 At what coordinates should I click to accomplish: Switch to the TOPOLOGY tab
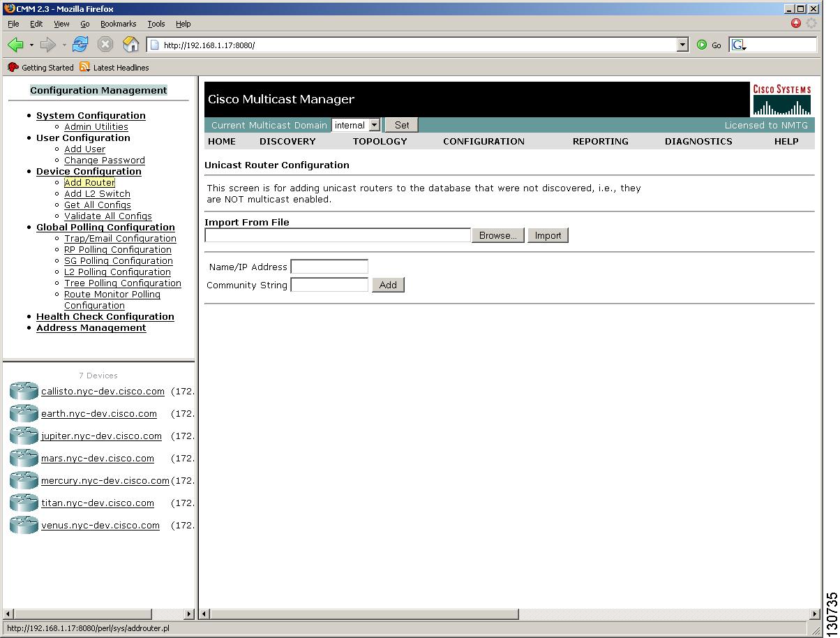coord(379,141)
